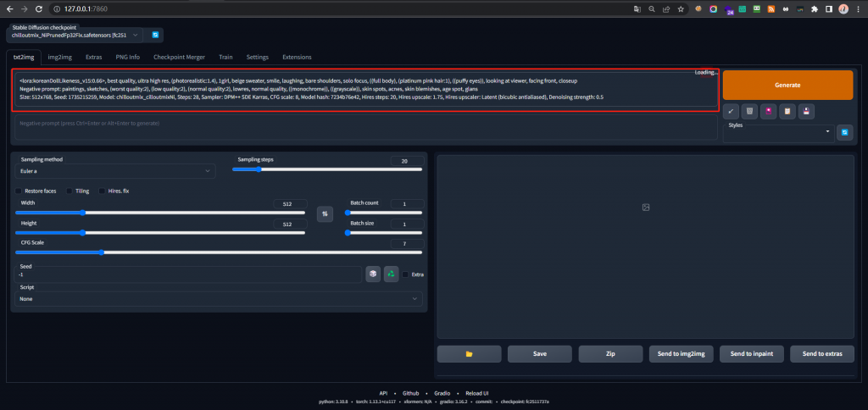
Task: Click the colorful ring extension icon
Action: coord(714,8)
